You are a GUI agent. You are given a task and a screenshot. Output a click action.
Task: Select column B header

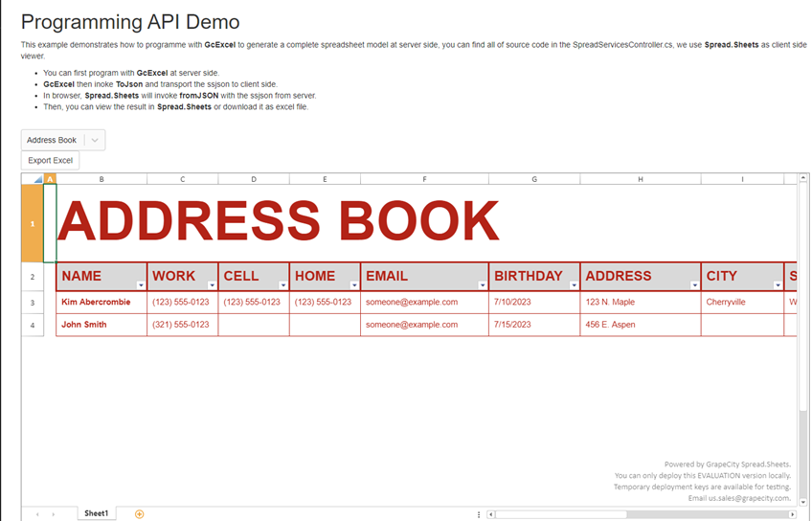(101, 179)
